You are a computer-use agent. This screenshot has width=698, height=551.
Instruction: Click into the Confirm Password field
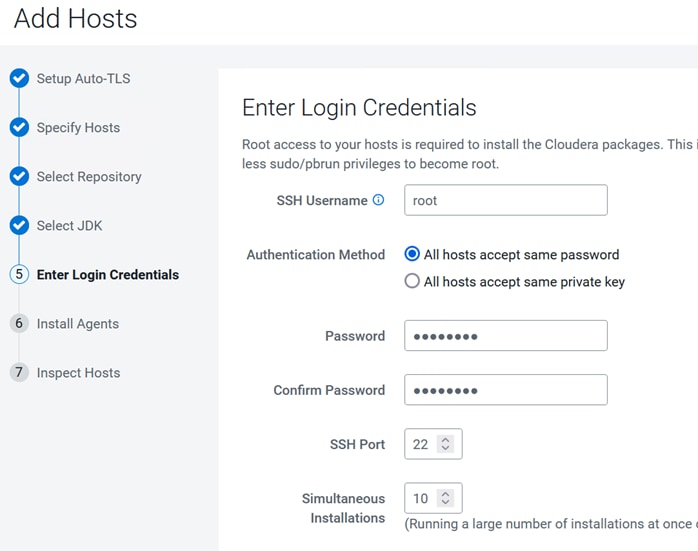tap(506, 390)
